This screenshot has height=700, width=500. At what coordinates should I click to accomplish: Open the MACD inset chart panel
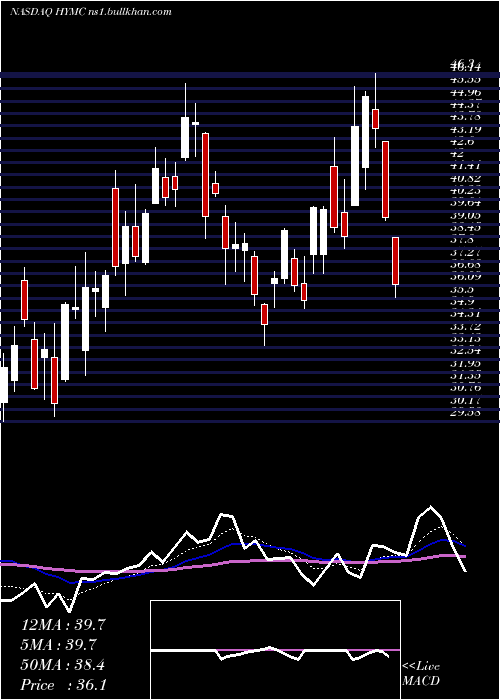pos(275,650)
